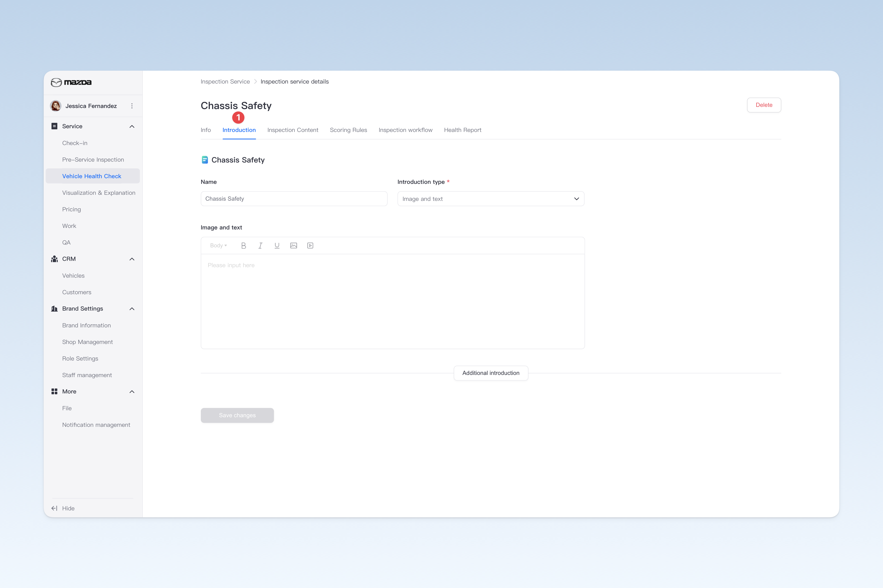The image size is (883, 588).
Task: Collapse the CRM section chevron
Action: (x=132, y=259)
